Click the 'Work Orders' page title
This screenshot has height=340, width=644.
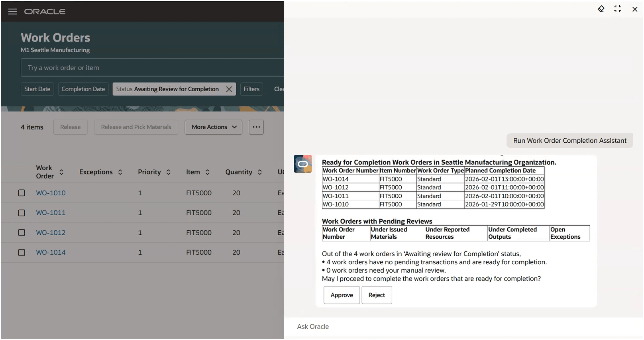[x=55, y=38]
